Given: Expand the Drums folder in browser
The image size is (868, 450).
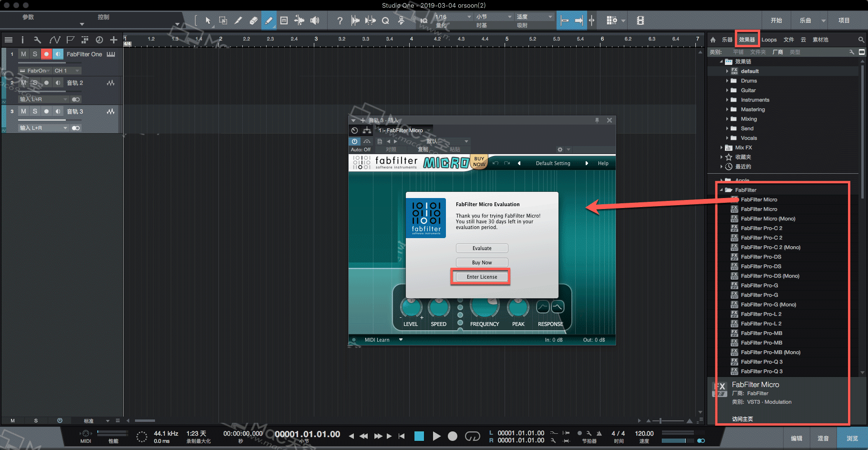Looking at the screenshot, I should click(x=727, y=81).
